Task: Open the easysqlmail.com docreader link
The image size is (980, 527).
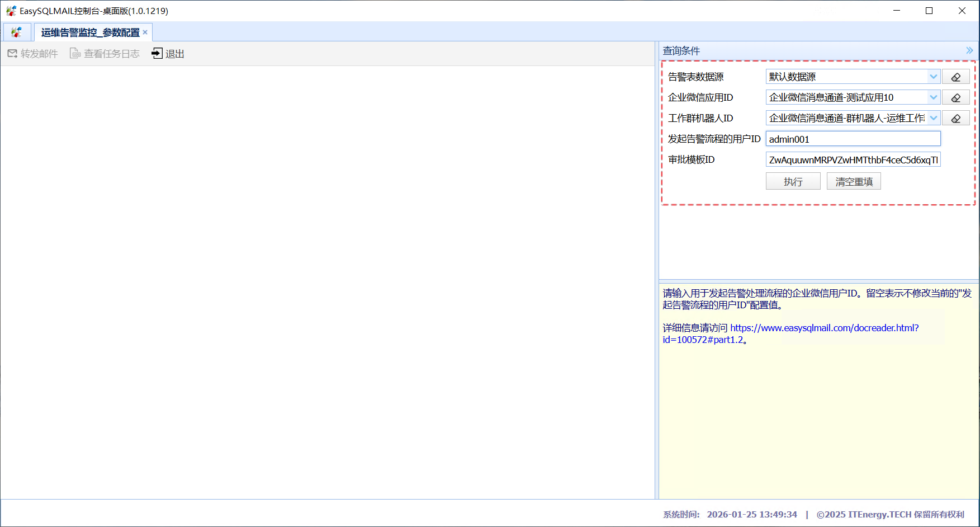Action: (x=790, y=333)
